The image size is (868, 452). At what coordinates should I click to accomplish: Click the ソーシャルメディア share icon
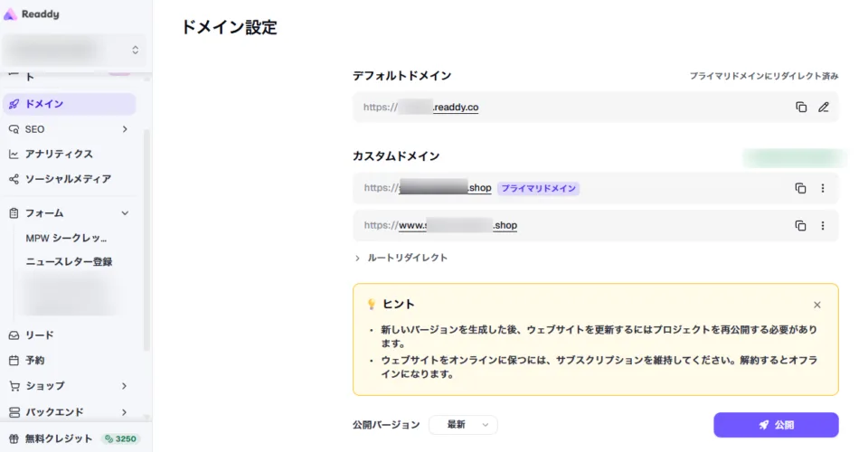(x=14, y=179)
